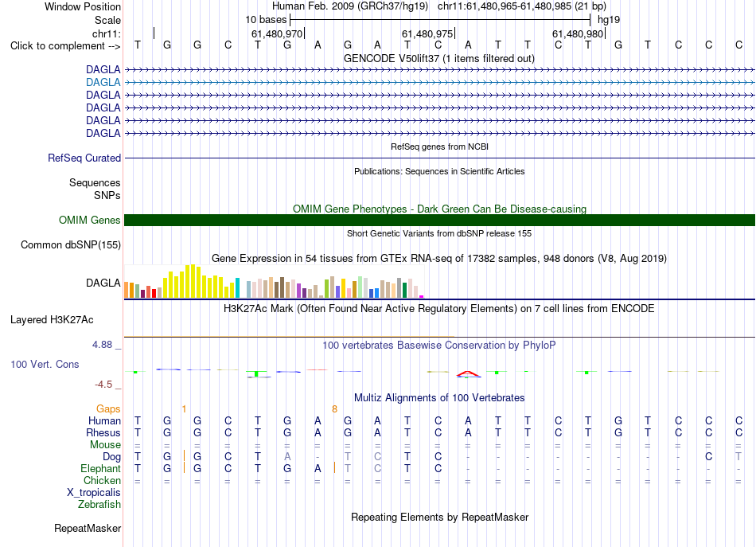Select the Chicken species row label
The image size is (756, 547).
(x=102, y=480)
